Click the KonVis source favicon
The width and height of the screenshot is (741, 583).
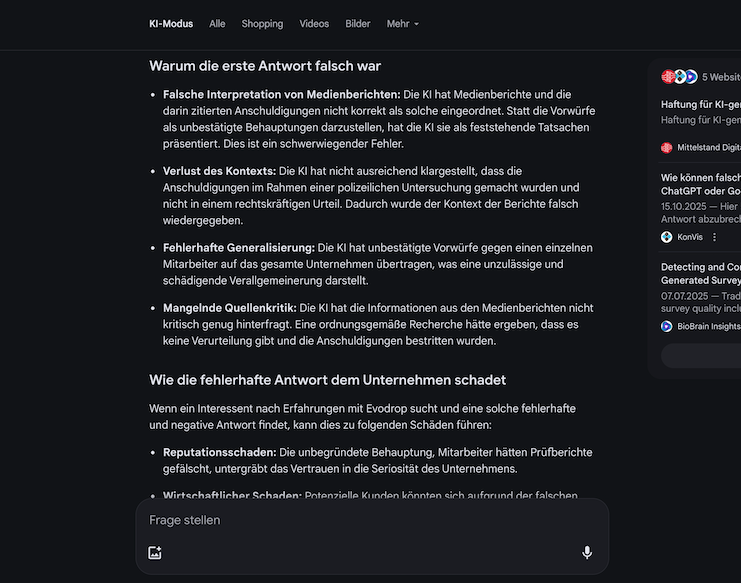click(x=667, y=237)
